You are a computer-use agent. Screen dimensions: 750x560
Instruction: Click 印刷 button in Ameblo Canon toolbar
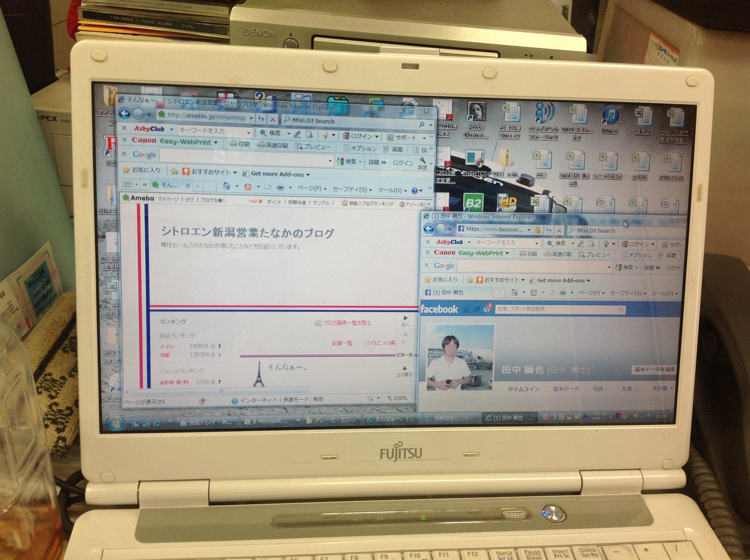[x=239, y=144]
